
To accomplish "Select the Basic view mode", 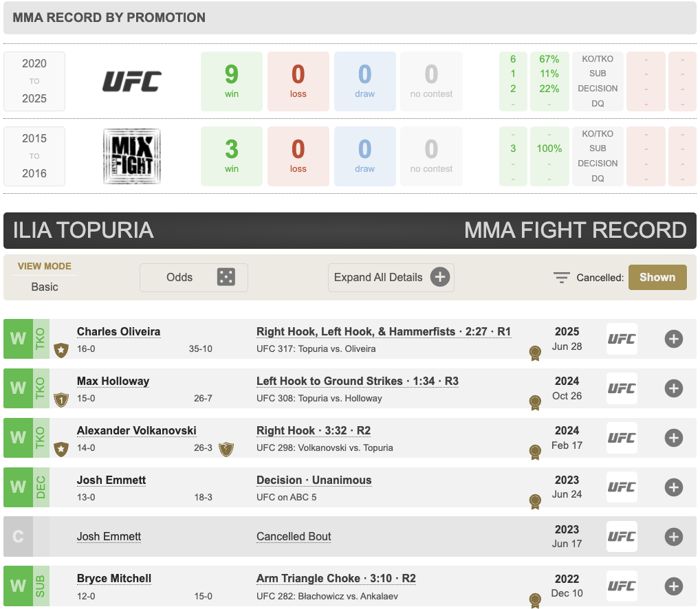I will (45, 287).
